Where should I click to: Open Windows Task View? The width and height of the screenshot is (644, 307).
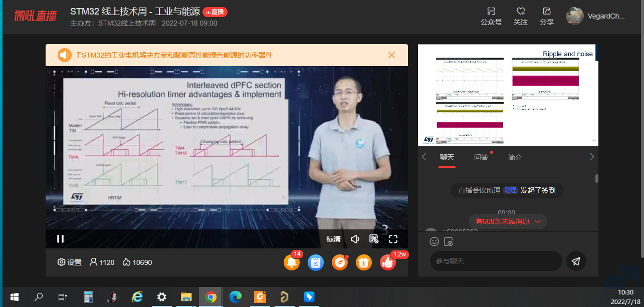tap(63, 297)
